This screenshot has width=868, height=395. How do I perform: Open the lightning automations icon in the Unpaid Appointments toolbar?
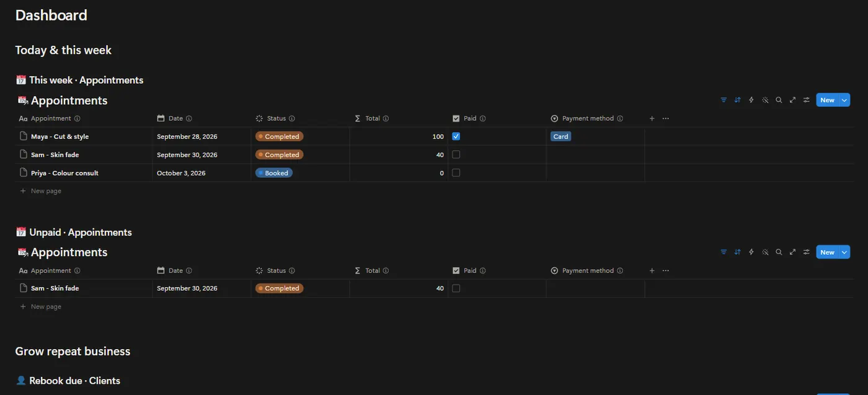click(x=751, y=252)
